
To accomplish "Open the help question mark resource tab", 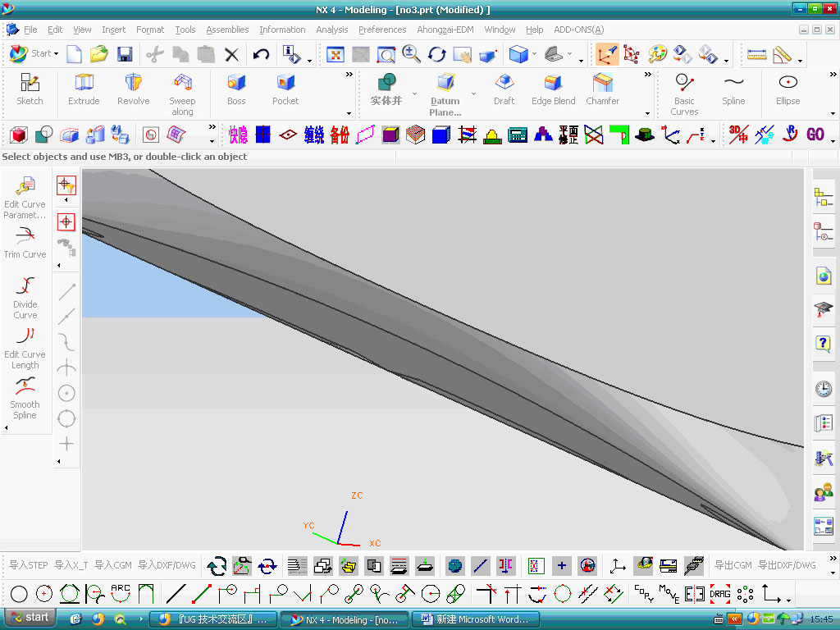I will (x=824, y=343).
